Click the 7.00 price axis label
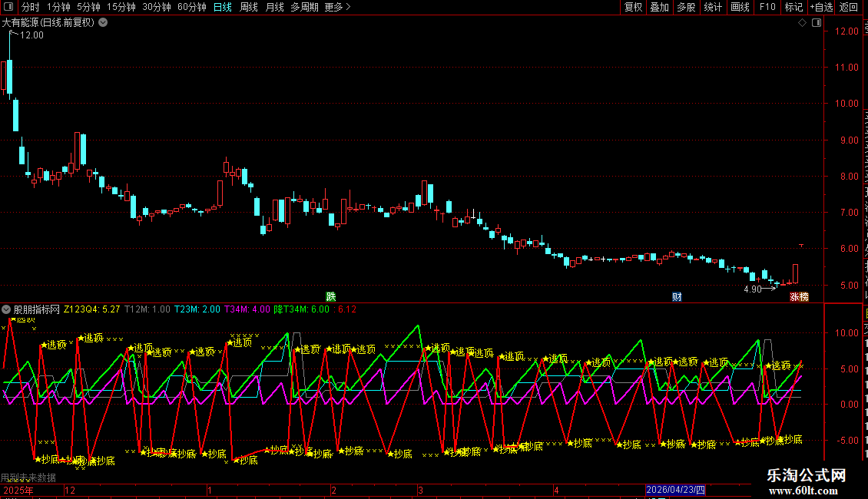The image size is (868, 499). [x=849, y=213]
